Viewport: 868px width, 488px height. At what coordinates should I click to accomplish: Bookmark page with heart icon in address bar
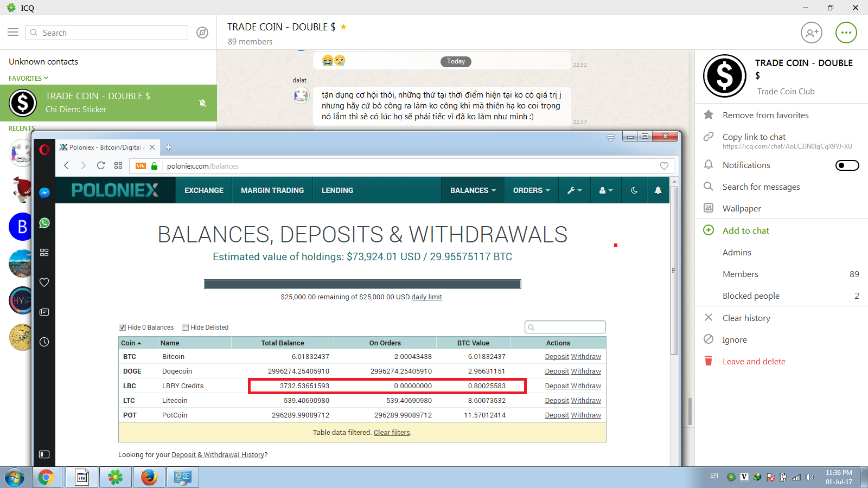(x=664, y=166)
